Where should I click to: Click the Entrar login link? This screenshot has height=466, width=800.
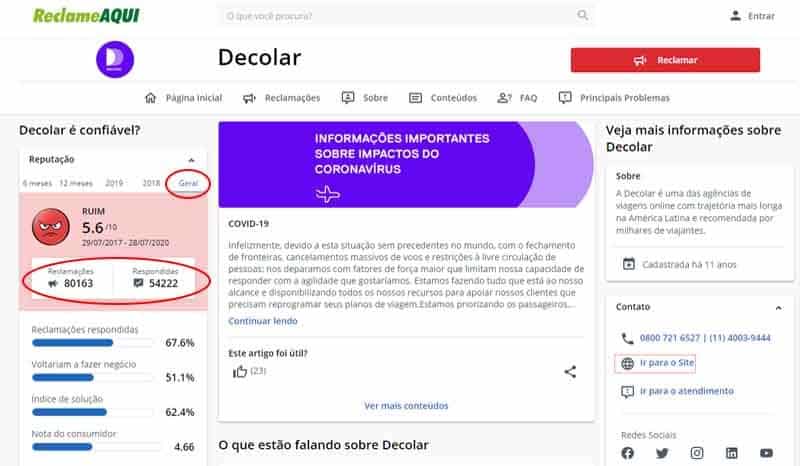click(761, 16)
